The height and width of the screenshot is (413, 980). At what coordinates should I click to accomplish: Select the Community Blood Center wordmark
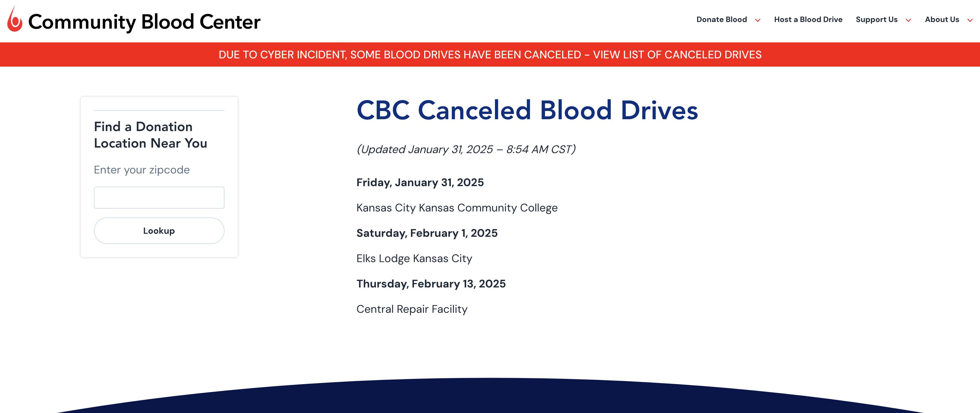coord(145,22)
